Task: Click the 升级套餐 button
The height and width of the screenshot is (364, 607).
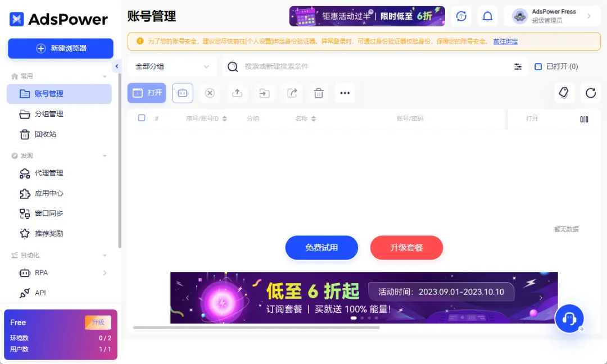Action: (x=406, y=248)
